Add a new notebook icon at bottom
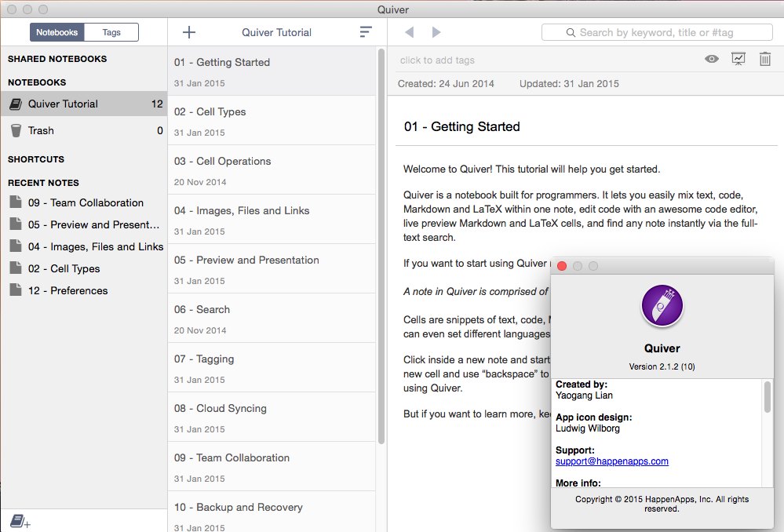784x532 pixels. [20, 521]
